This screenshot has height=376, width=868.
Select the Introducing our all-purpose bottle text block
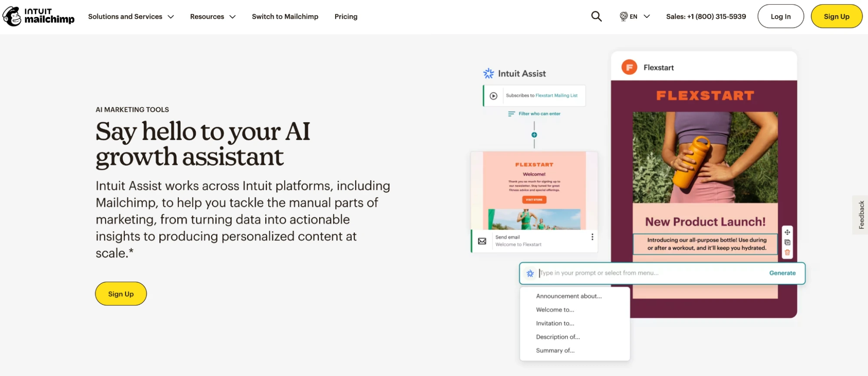(705, 244)
